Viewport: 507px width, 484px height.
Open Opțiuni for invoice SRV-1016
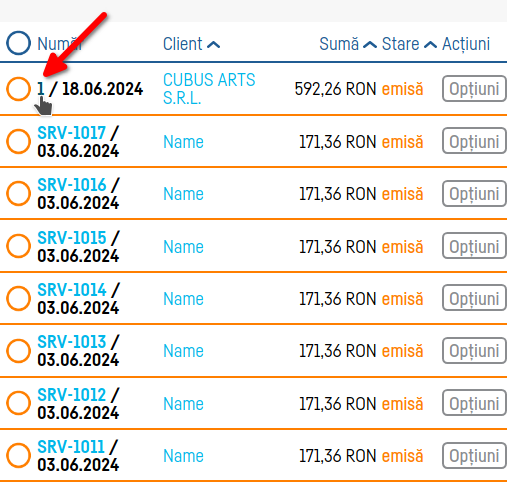[475, 194]
